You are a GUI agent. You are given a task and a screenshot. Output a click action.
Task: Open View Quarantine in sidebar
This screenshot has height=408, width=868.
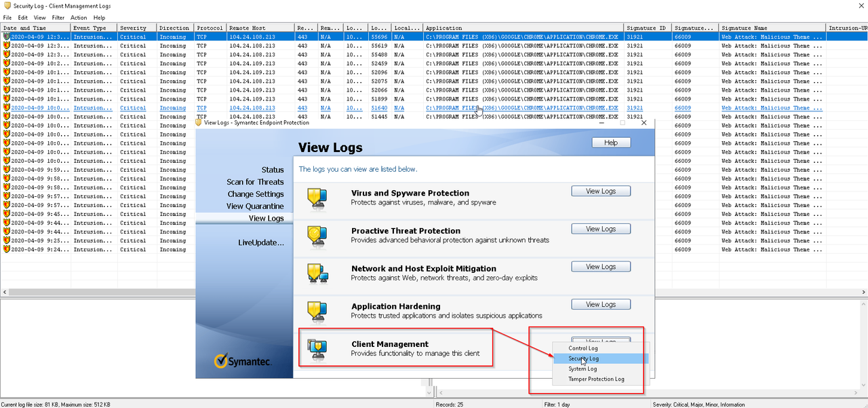[255, 206]
